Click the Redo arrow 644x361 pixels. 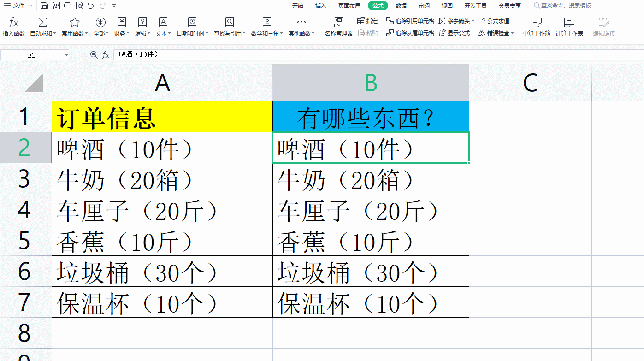102,6
